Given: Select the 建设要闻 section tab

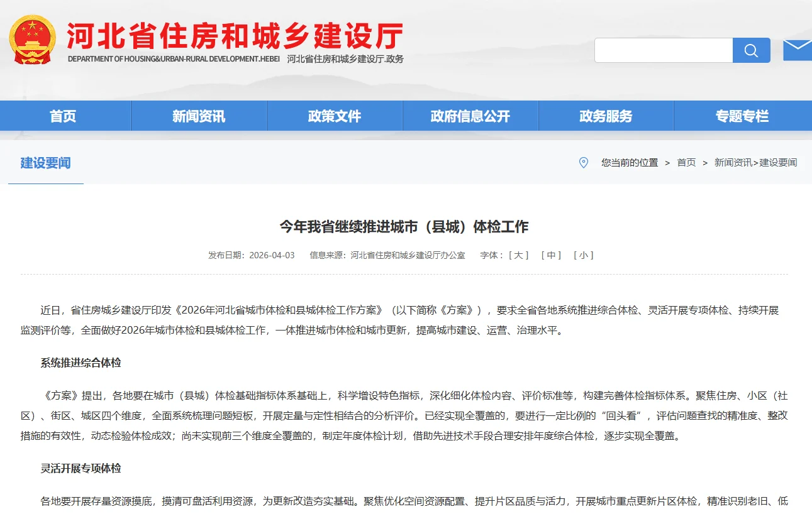Looking at the screenshot, I should pyautogui.click(x=45, y=163).
